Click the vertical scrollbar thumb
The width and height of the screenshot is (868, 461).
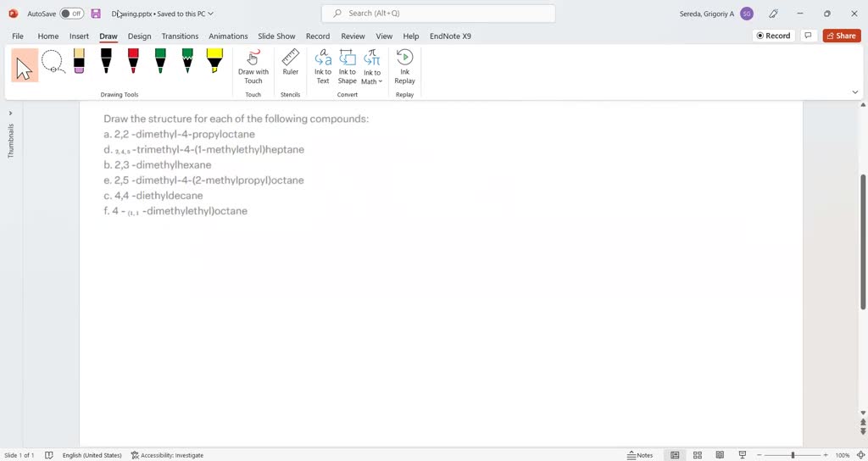pos(863,242)
